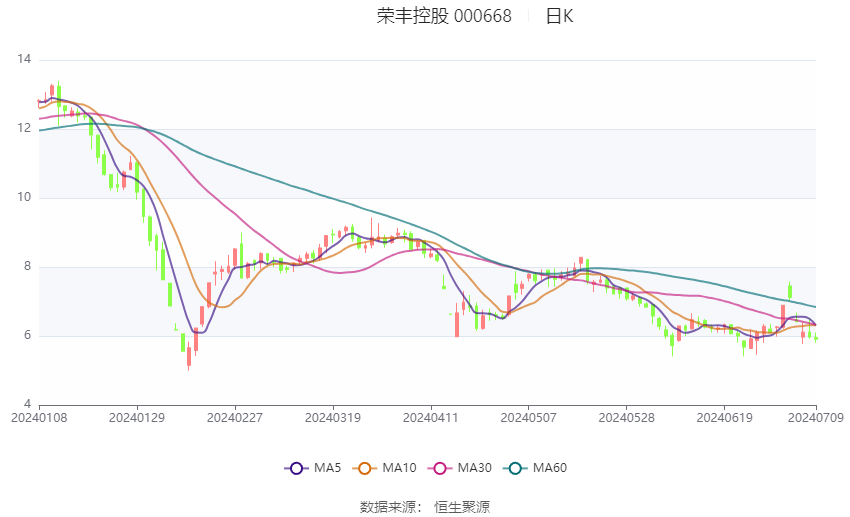The height and width of the screenshot is (517, 850).
Task: Click the tall green candlestick near 20240709 peak
Action: [790, 291]
